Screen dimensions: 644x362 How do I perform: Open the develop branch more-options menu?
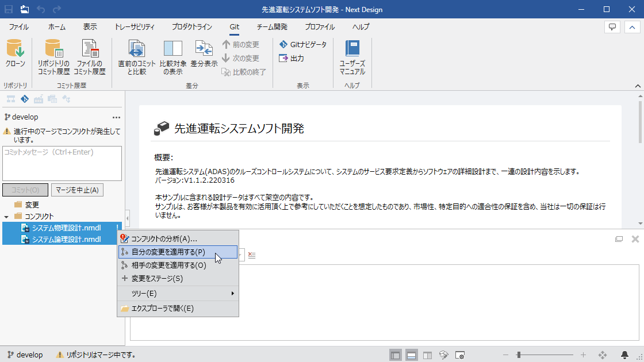[x=116, y=117]
